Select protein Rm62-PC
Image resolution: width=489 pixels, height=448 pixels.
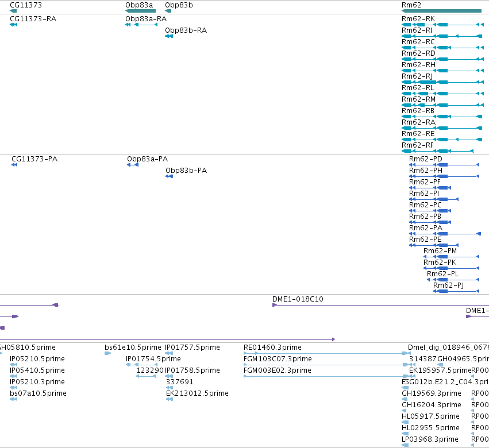click(430, 211)
